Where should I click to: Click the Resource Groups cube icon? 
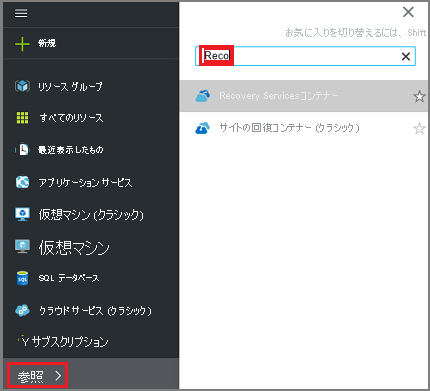(22, 86)
